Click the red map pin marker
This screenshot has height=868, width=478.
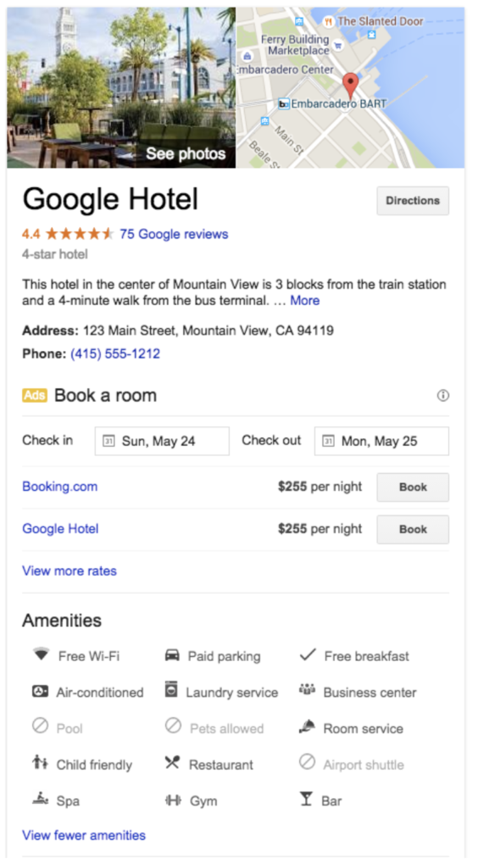coord(350,86)
